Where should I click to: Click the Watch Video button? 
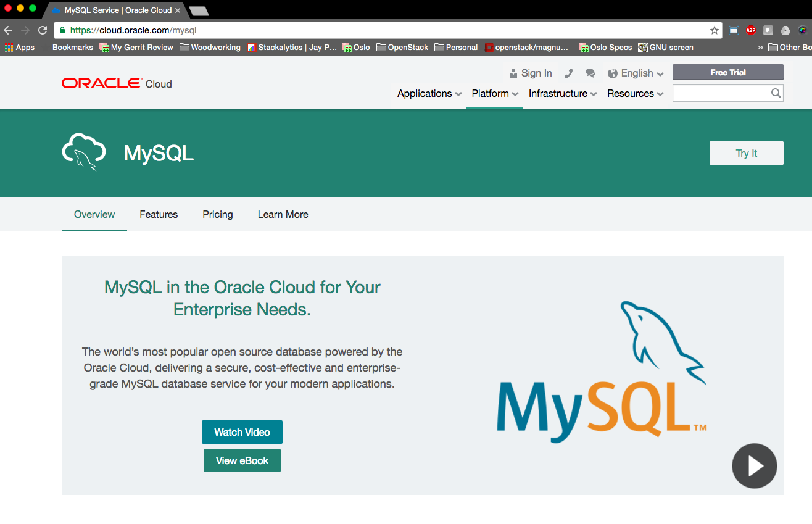(x=242, y=432)
